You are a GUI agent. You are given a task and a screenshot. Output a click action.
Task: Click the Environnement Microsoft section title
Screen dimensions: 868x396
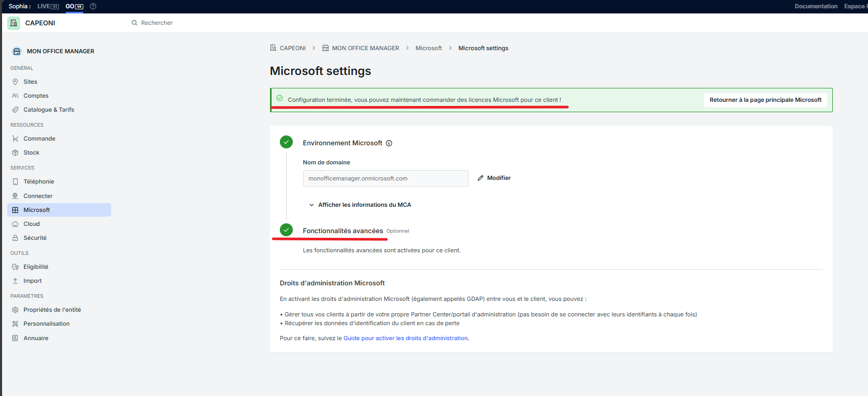pyautogui.click(x=342, y=143)
